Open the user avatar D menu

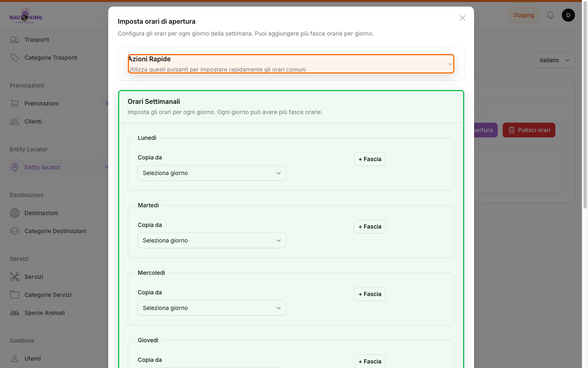click(568, 15)
